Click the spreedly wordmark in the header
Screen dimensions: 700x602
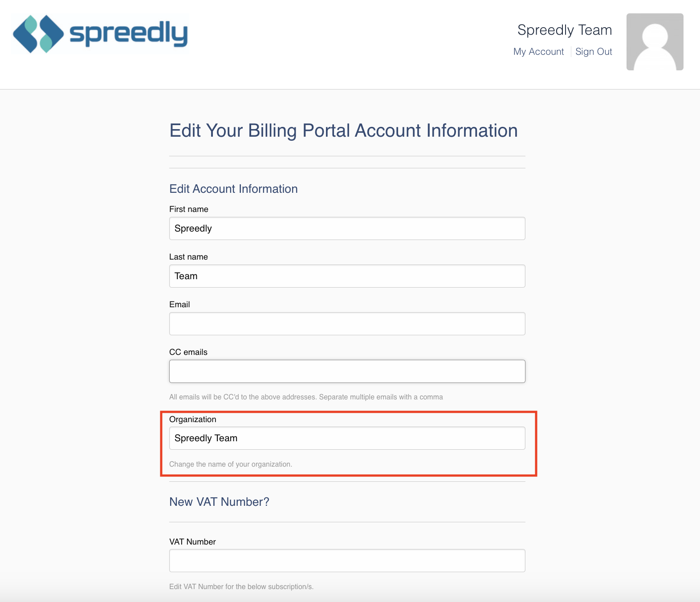click(129, 33)
